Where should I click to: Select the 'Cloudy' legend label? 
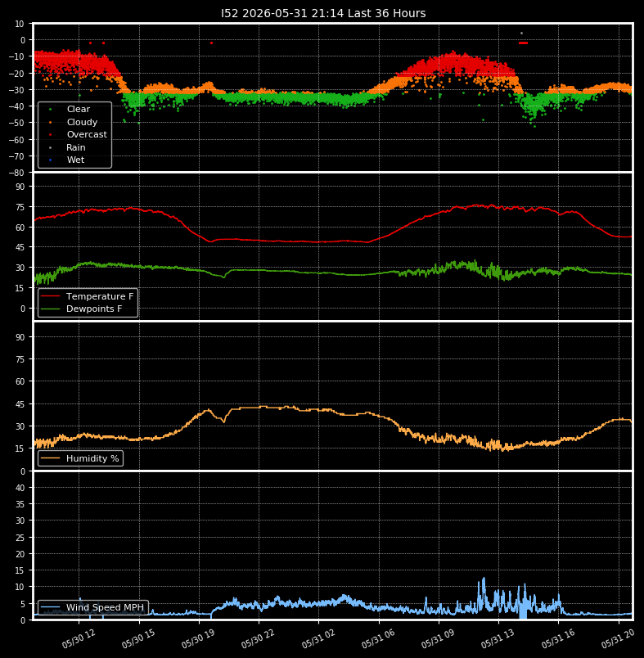click(x=82, y=122)
